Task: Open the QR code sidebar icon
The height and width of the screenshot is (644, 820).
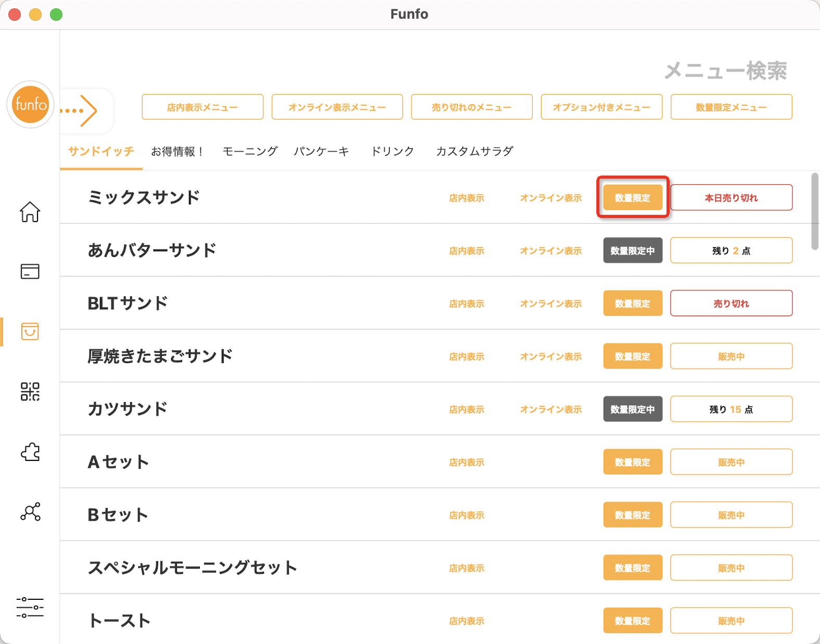Action: [30, 392]
